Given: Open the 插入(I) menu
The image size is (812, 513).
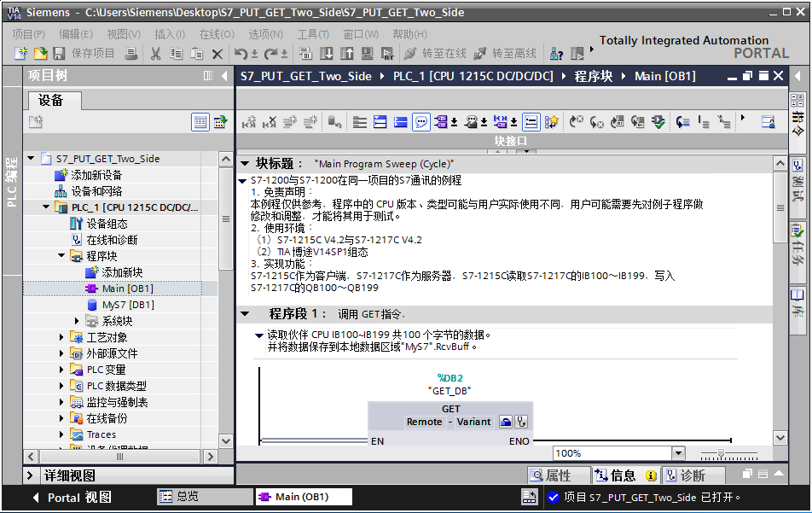Looking at the screenshot, I should coord(170,34).
